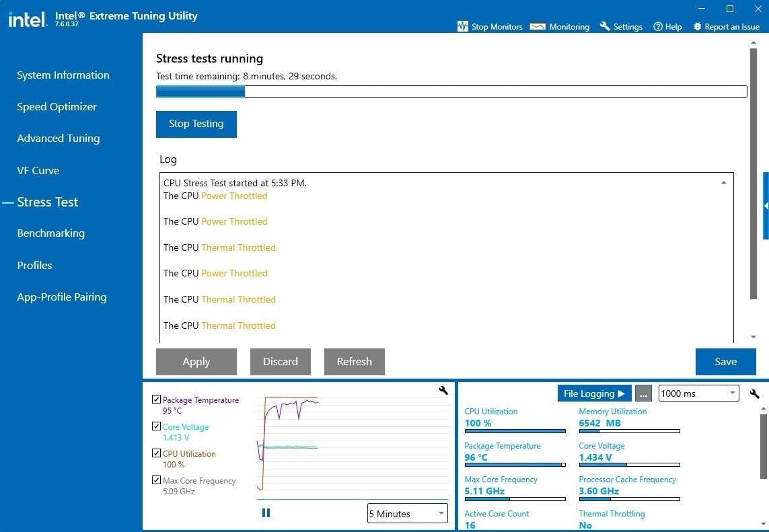Select Advanced Tuning in the sidebar
The image size is (769, 532).
(59, 139)
